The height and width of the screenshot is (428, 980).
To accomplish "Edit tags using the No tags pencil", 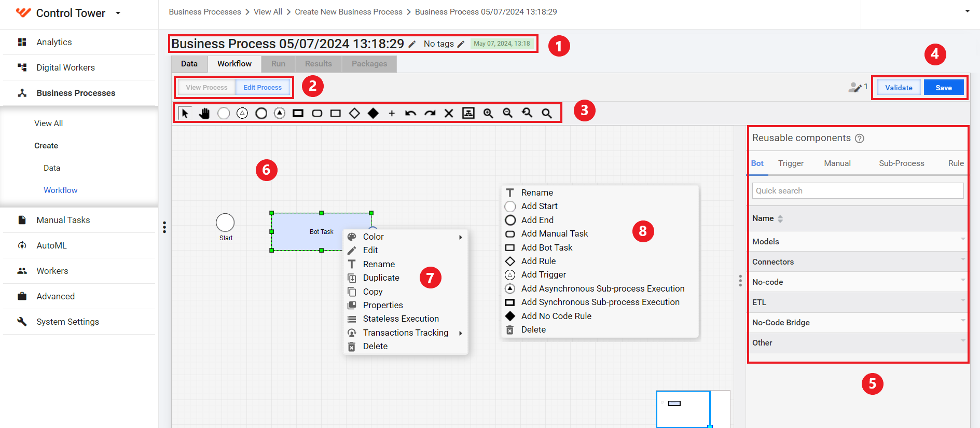I will (461, 44).
